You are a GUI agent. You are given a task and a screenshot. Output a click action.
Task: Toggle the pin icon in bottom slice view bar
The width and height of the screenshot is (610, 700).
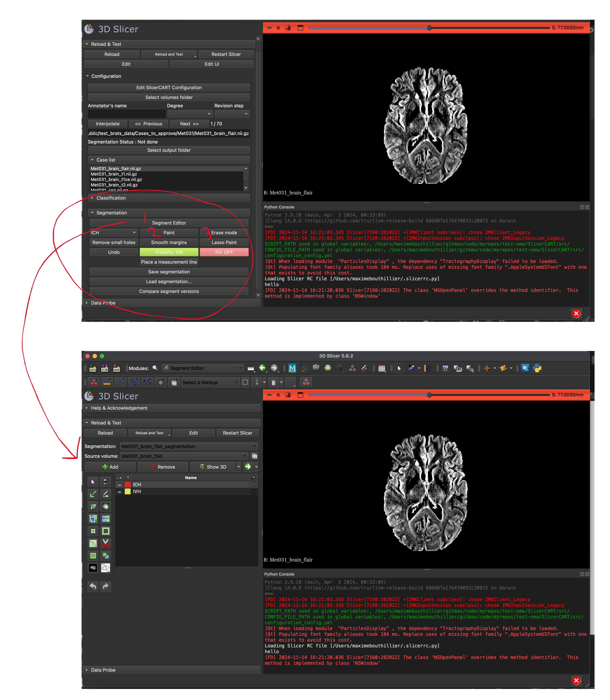pyautogui.click(x=270, y=395)
